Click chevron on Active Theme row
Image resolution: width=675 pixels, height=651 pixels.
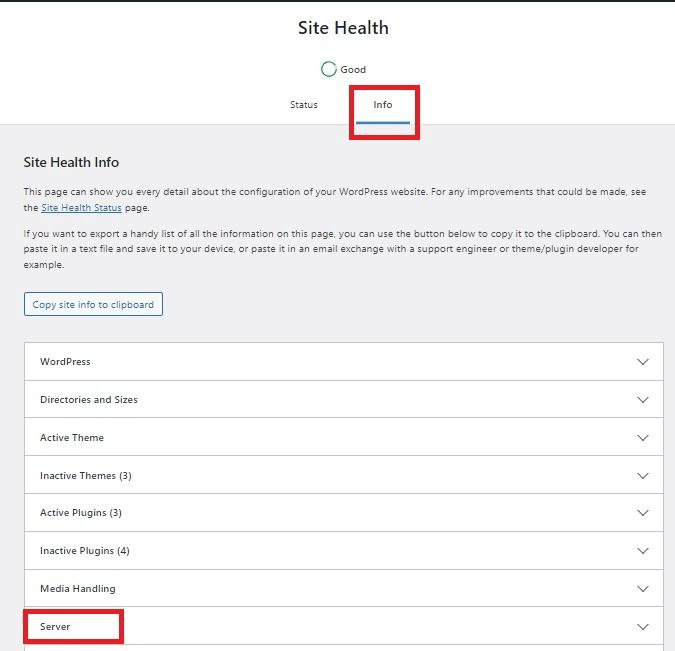(643, 438)
